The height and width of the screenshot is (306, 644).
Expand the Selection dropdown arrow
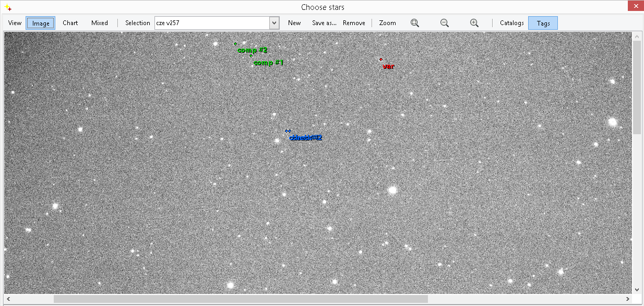275,23
